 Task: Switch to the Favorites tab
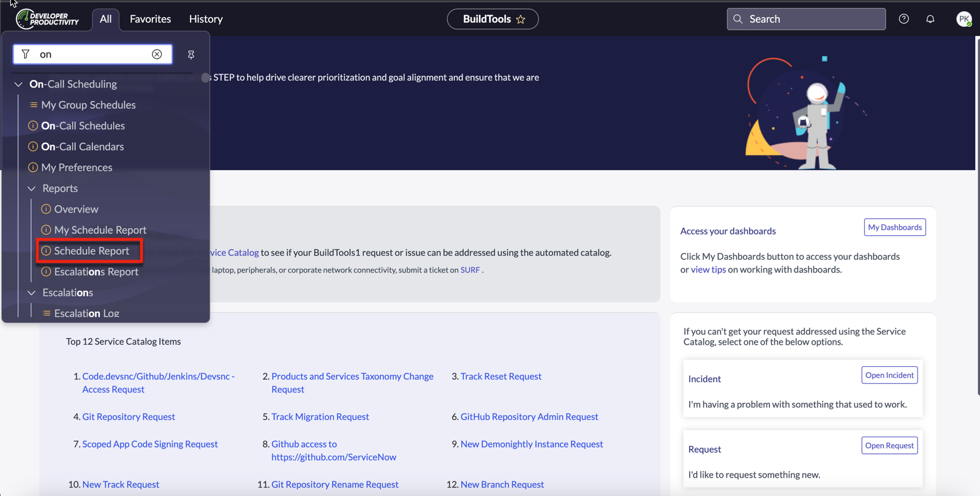pos(150,19)
